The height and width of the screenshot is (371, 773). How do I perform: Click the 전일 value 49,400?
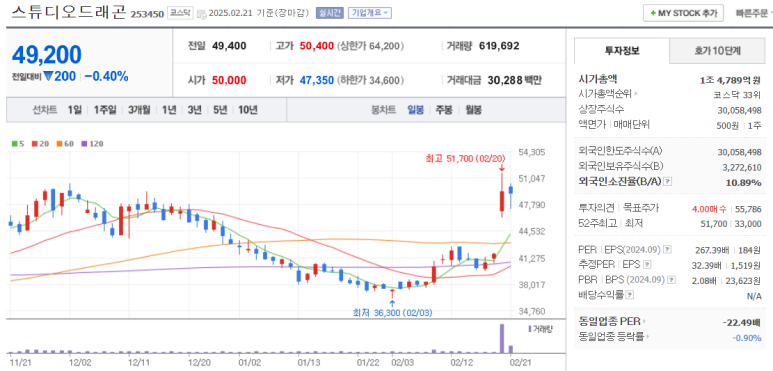(229, 46)
